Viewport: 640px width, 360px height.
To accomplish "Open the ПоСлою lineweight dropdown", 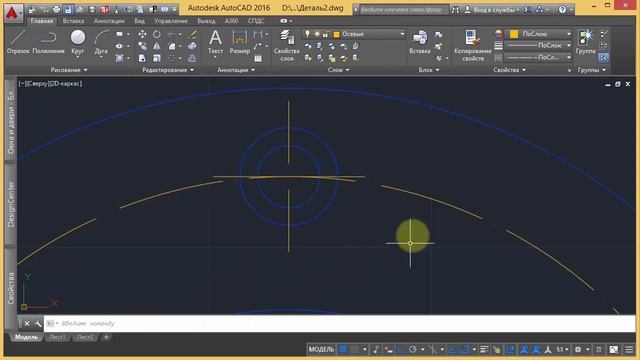I will click(569, 45).
